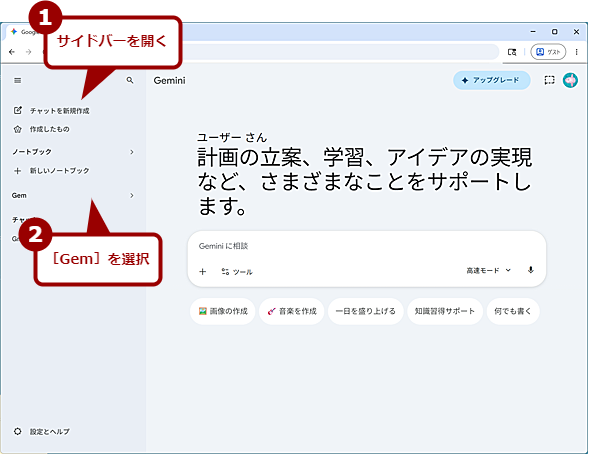Open the sidebar search icon
The height and width of the screenshot is (455, 589).
point(130,80)
